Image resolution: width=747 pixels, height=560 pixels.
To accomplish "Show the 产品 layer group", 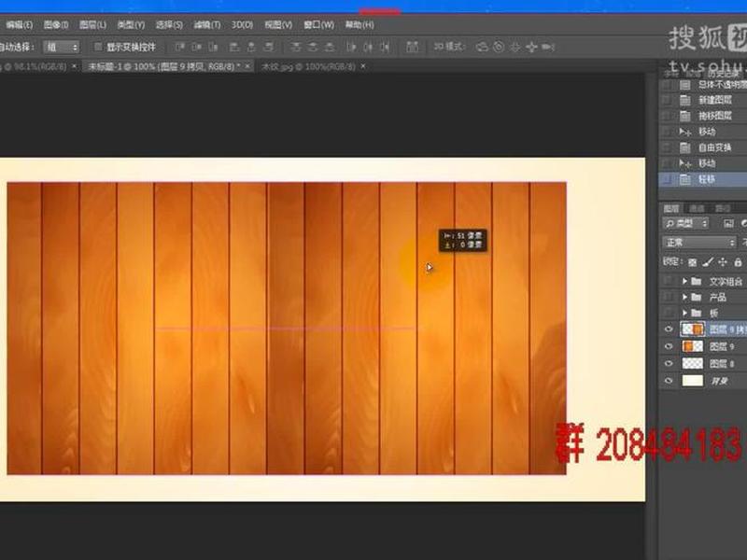I will tap(669, 297).
